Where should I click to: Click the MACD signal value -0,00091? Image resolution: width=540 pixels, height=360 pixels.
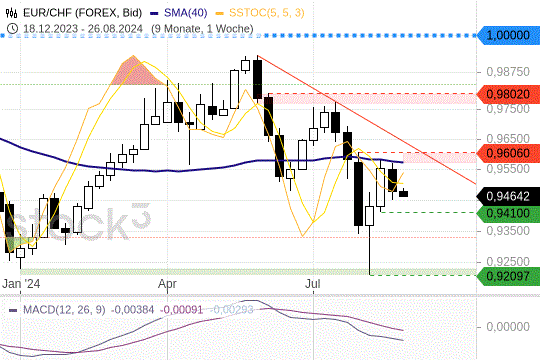click(181, 310)
